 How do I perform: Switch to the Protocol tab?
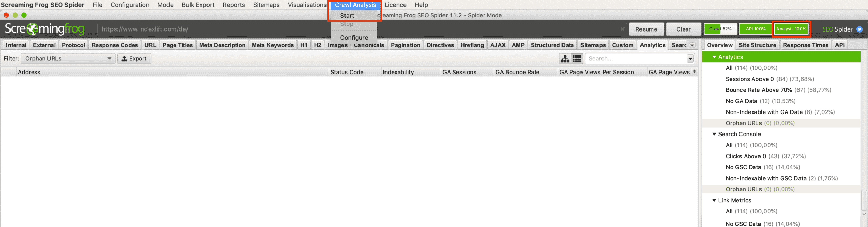click(74, 45)
